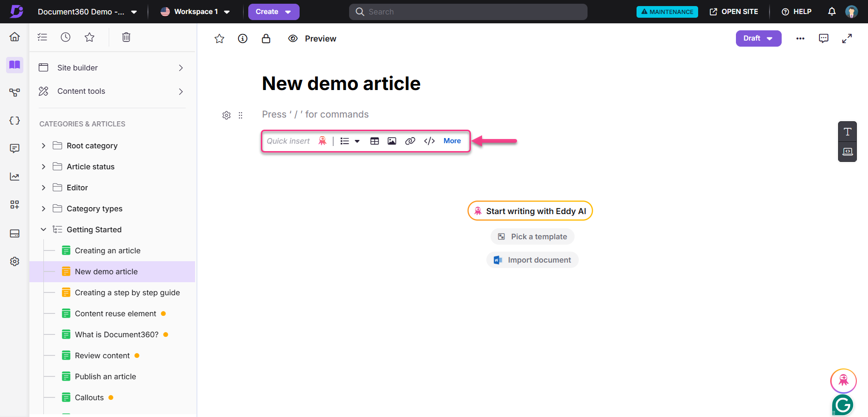Viewport: 868px width, 417px height.
Task: Open the Create dropdown button
Action: [x=273, y=12]
